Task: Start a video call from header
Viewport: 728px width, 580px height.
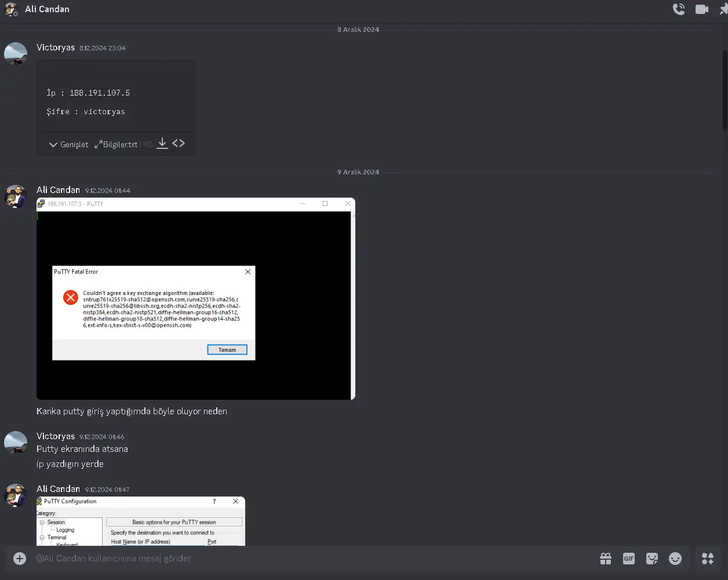Action: click(702, 9)
